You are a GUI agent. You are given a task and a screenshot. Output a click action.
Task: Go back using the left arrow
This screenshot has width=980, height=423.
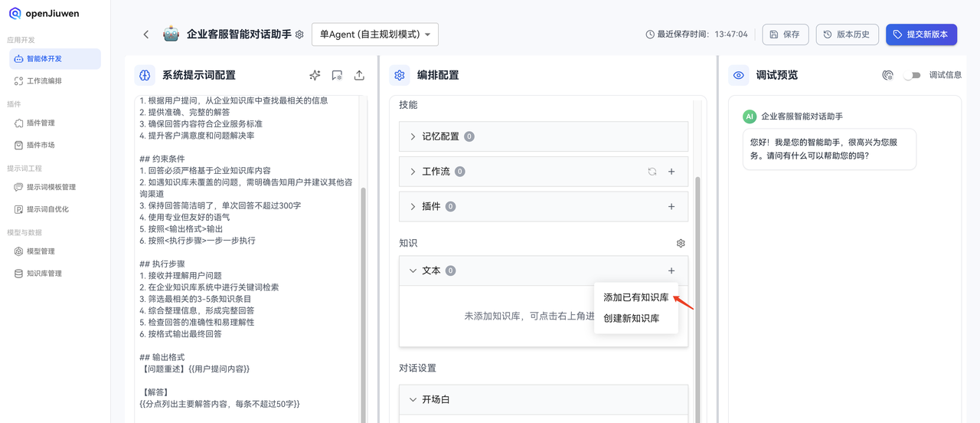[x=146, y=34]
